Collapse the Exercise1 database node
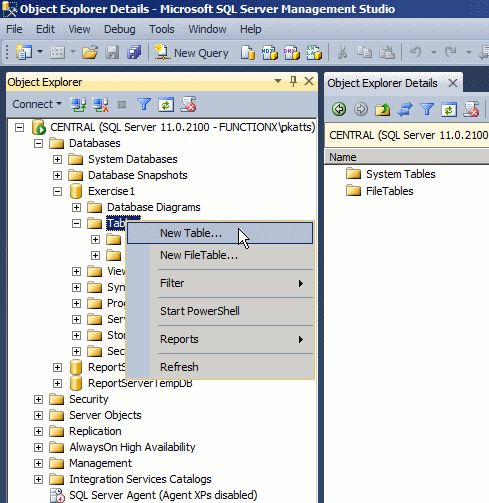The image size is (489, 503). (58, 191)
